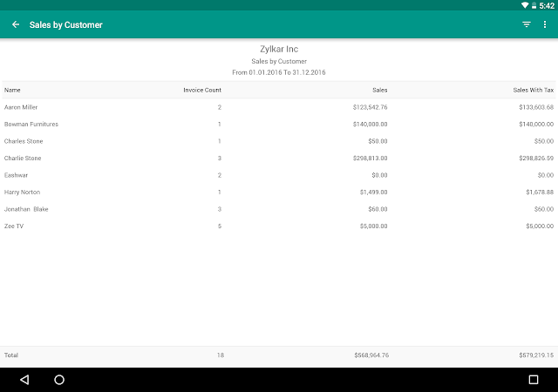Tap the Sales by Customer report subtitle
558x392 pixels.
[x=279, y=61]
